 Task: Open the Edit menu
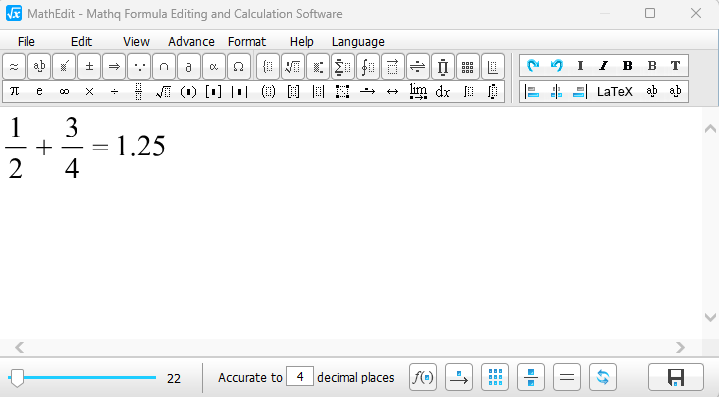pos(82,42)
